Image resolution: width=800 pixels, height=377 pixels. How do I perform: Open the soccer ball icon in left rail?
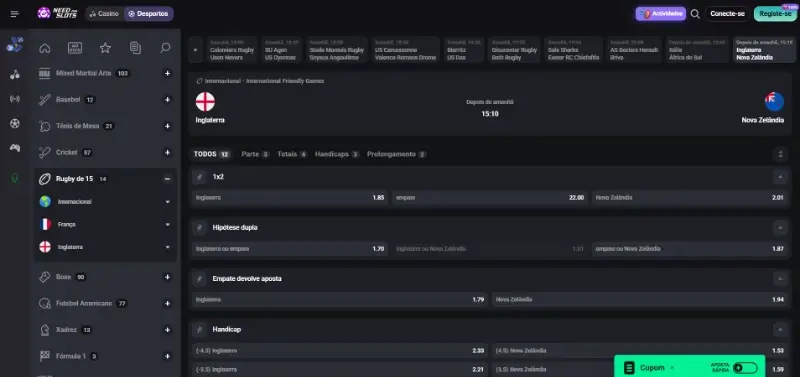15,123
